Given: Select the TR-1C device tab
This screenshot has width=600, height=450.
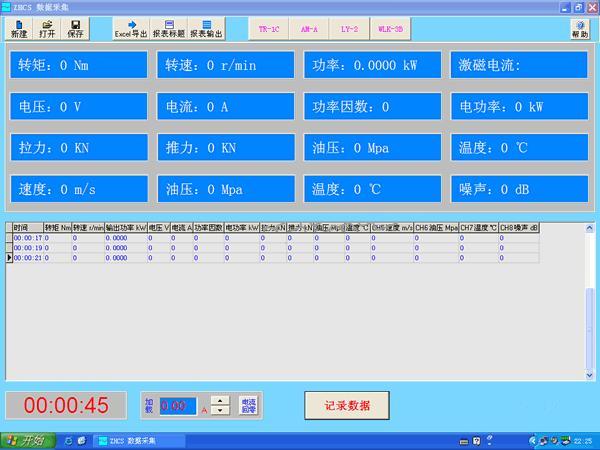Looking at the screenshot, I should 269,30.
